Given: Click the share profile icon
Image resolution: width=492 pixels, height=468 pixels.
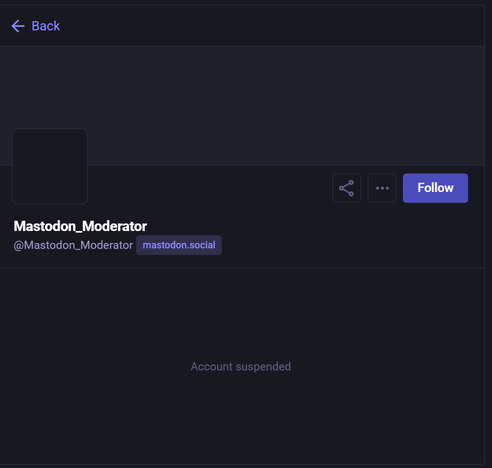Looking at the screenshot, I should point(347,188).
